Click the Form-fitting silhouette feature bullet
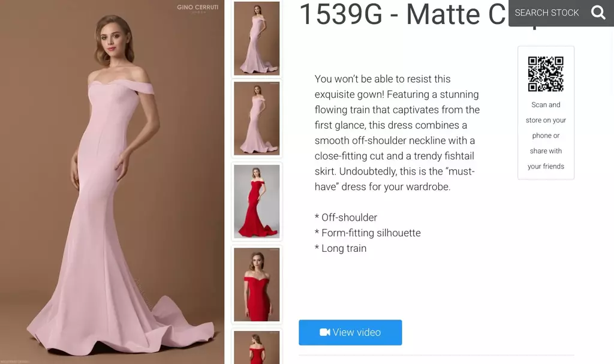614x364 pixels. click(368, 233)
